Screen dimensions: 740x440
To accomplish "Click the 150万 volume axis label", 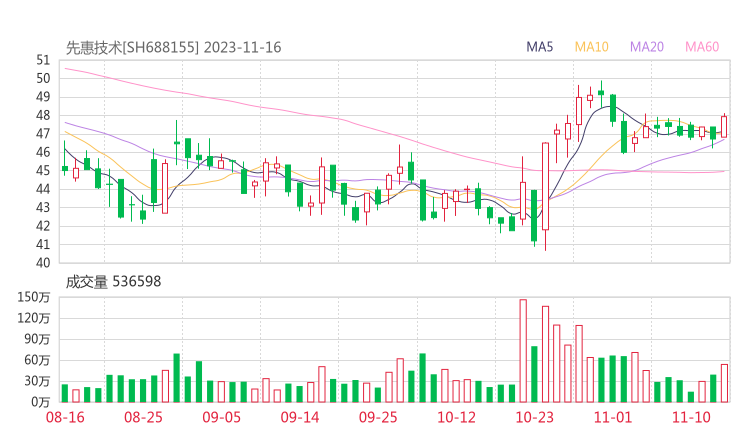I will click(34, 297).
